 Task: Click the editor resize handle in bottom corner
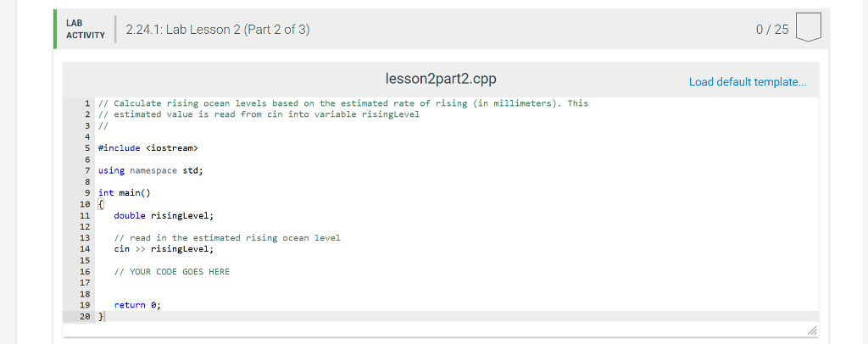813,330
